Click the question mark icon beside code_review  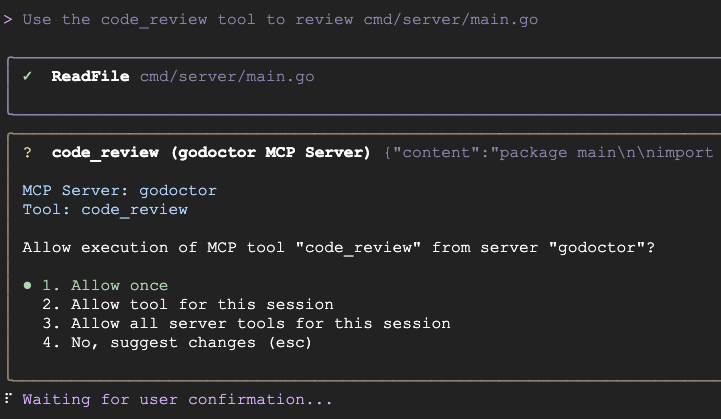tap(27, 152)
